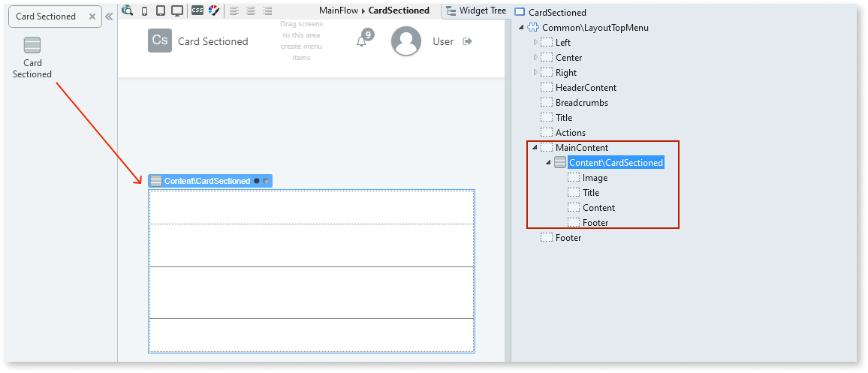Select the Actions placeholder
The width and height of the screenshot is (868, 373).
coord(570,132)
